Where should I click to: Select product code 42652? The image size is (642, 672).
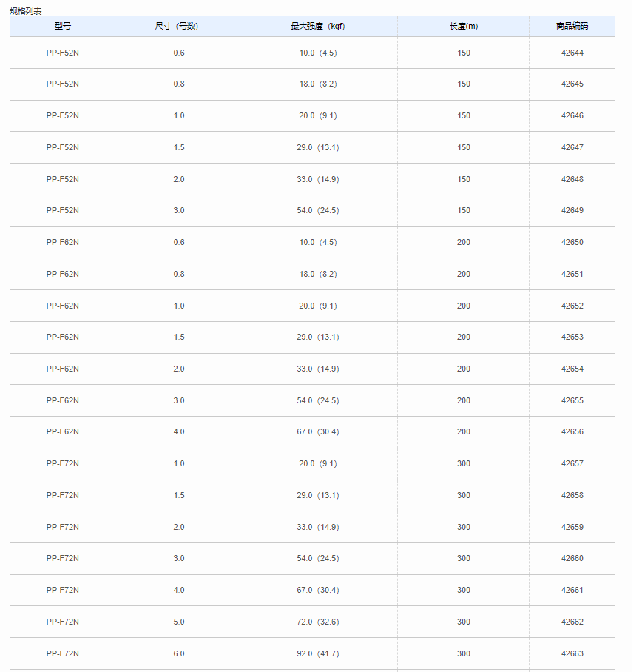pos(572,306)
